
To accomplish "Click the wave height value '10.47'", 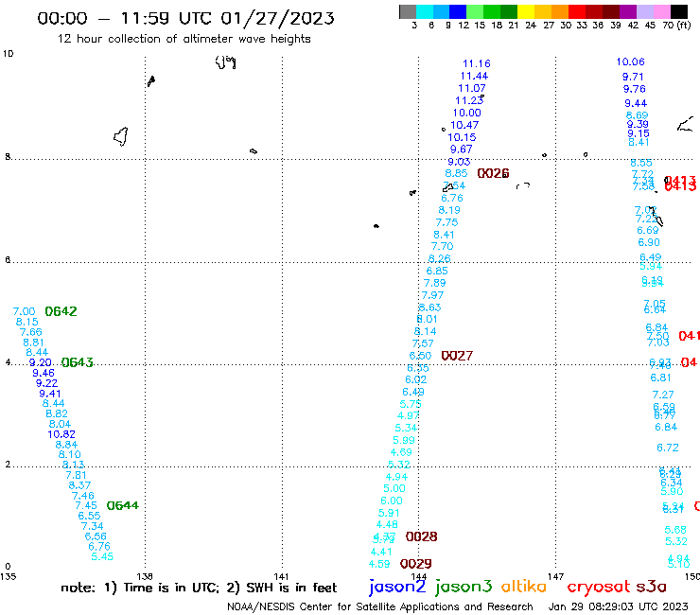I will tap(464, 126).
